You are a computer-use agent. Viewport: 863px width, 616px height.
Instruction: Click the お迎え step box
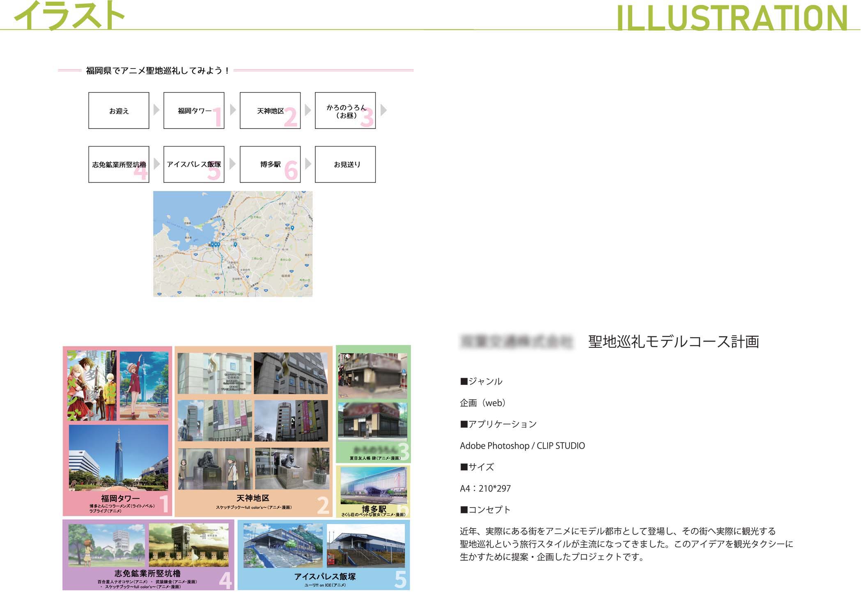coord(119,110)
